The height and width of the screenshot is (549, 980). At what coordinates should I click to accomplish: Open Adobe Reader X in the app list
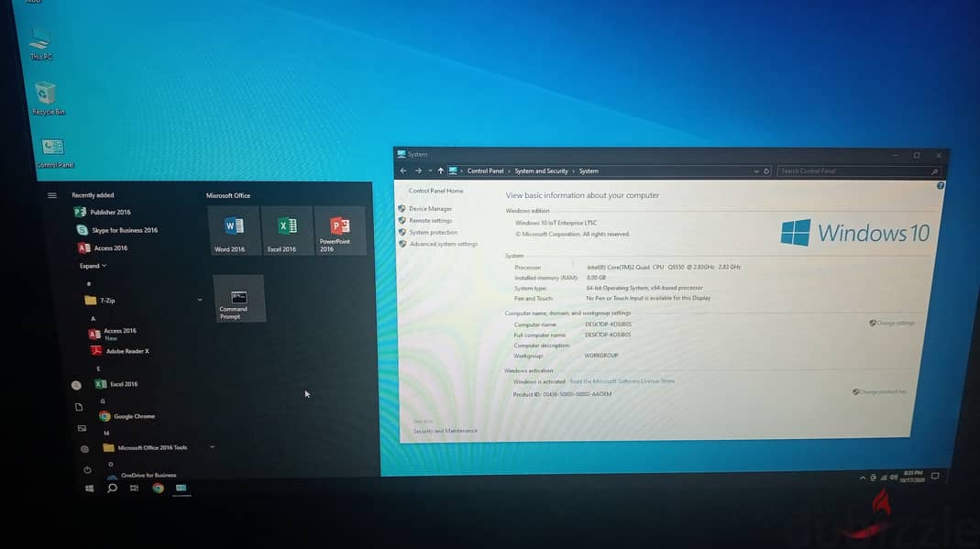point(119,351)
